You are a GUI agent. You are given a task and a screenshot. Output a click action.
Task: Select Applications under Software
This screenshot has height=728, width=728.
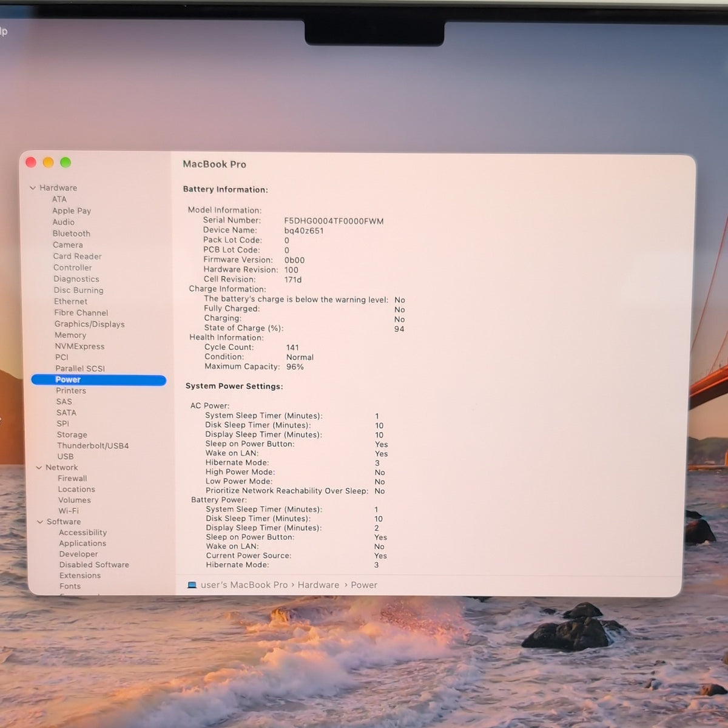(83, 544)
